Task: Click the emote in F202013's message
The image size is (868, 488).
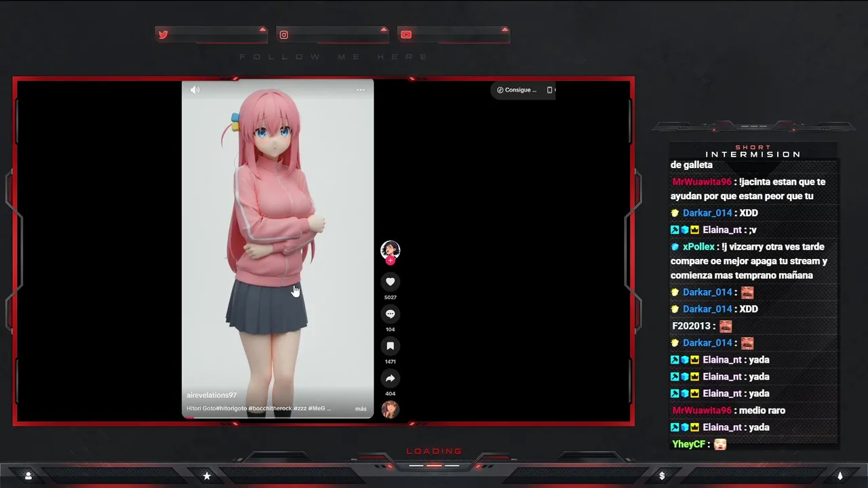Action: click(726, 326)
